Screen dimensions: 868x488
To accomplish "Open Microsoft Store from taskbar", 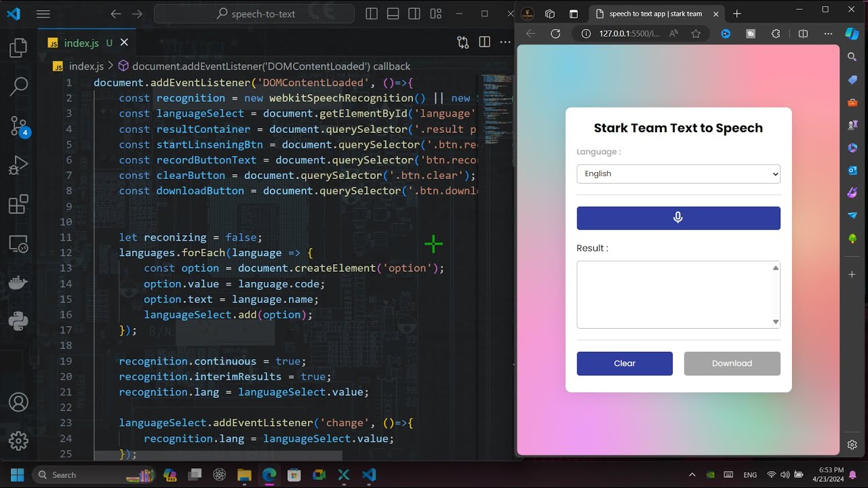I will [294, 474].
